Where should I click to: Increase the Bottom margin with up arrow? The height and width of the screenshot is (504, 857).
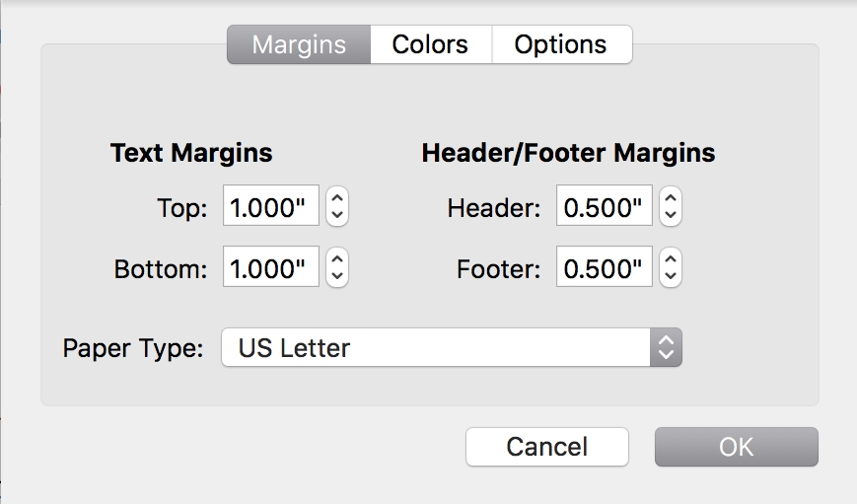(x=337, y=258)
